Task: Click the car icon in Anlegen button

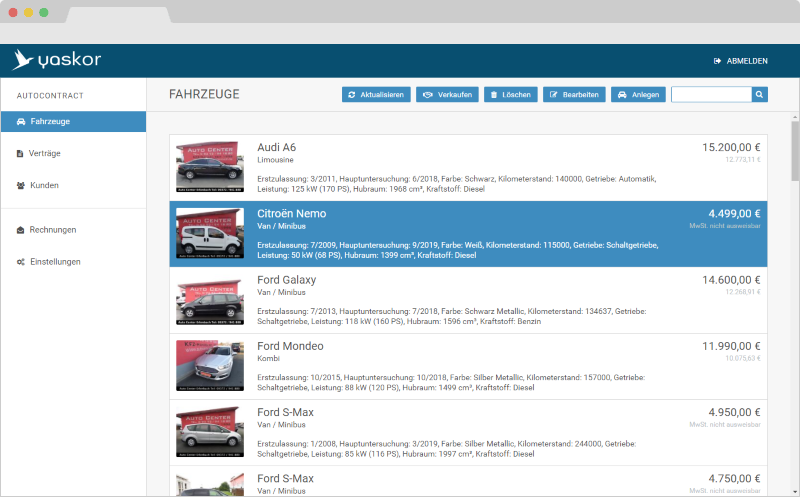Action: pos(622,94)
